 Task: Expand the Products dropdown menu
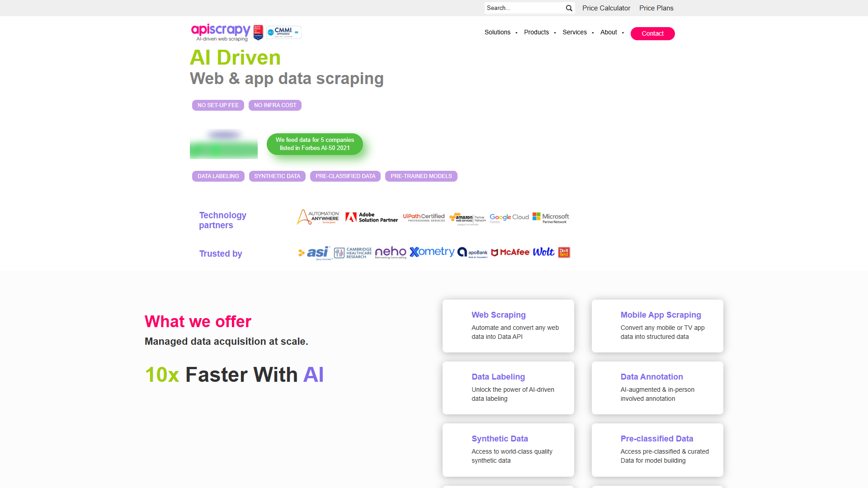point(540,33)
